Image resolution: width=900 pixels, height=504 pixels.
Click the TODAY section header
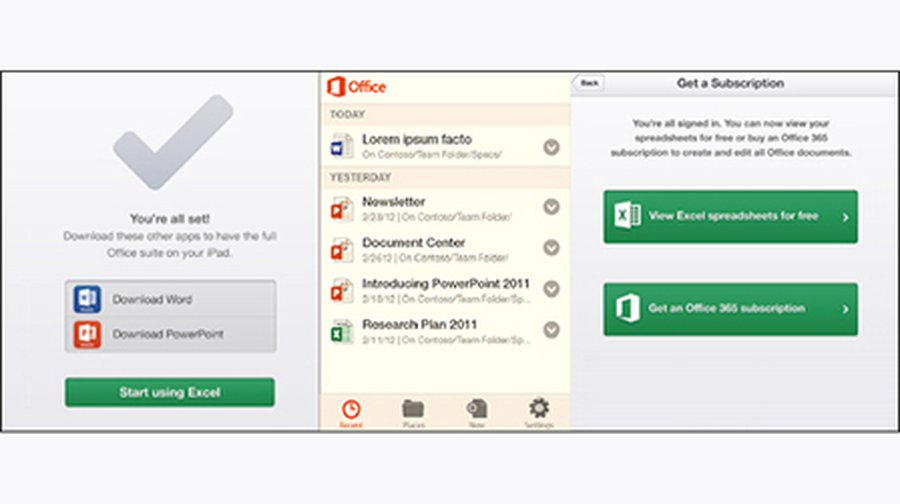click(x=446, y=114)
